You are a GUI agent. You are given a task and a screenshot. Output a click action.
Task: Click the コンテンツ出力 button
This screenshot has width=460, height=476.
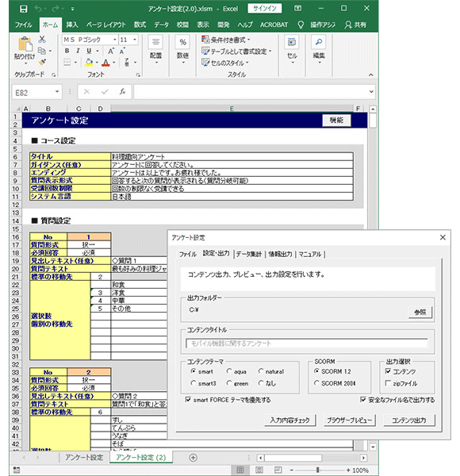click(x=409, y=420)
